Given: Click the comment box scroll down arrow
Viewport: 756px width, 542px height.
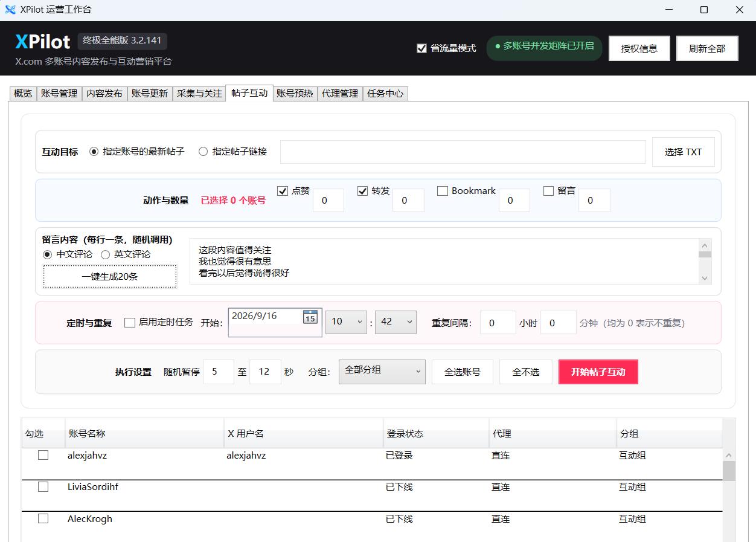Looking at the screenshot, I should [705, 278].
